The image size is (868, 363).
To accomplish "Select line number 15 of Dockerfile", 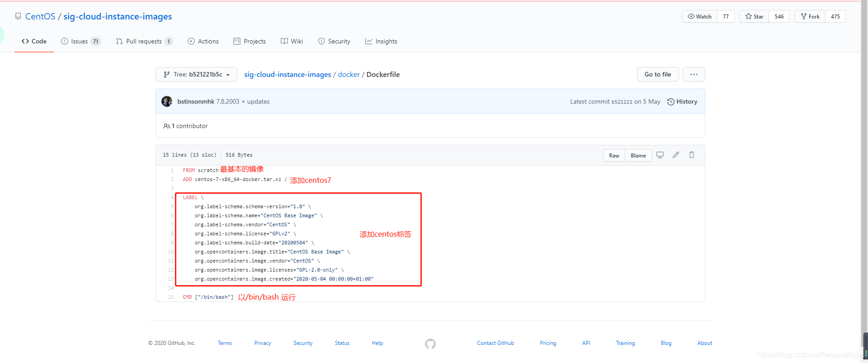I will [x=171, y=297].
